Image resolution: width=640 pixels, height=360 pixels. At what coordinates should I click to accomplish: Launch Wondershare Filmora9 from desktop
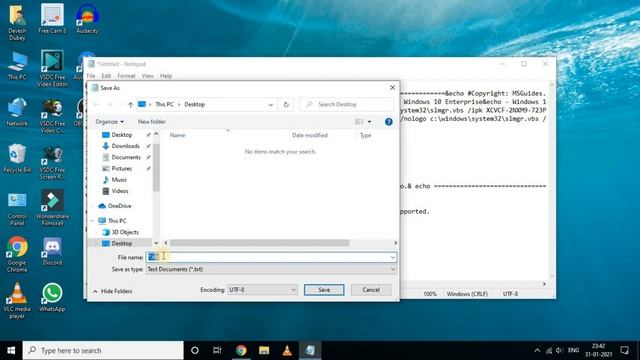pyautogui.click(x=52, y=208)
